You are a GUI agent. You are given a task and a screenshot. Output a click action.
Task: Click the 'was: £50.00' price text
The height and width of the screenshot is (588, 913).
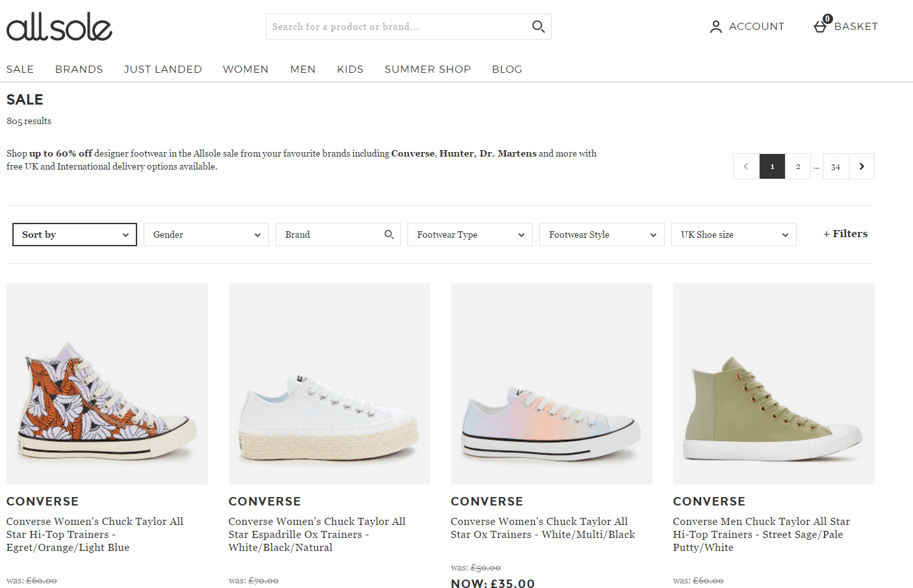(476, 568)
